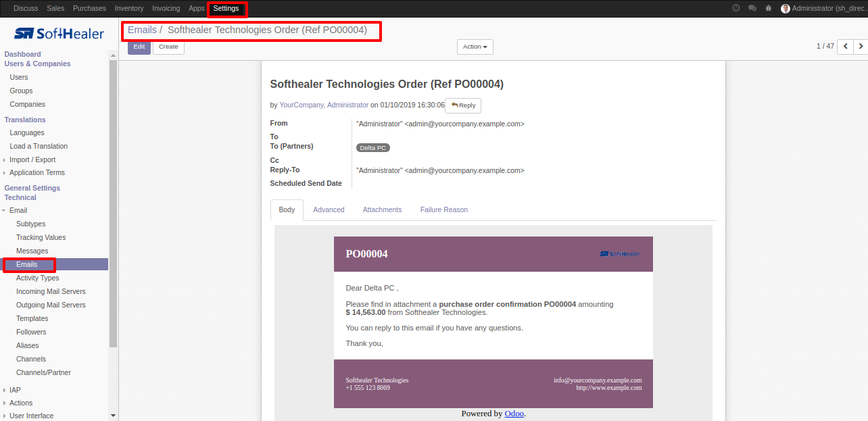
Task: Open Load a Translation
Action: pyautogui.click(x=39, y=146)
